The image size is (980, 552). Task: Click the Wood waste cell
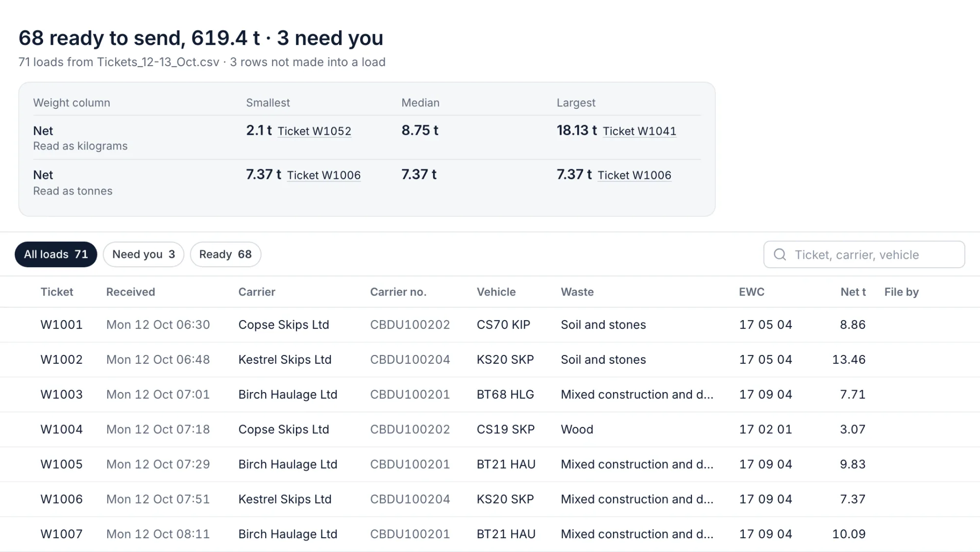[577, 429]
